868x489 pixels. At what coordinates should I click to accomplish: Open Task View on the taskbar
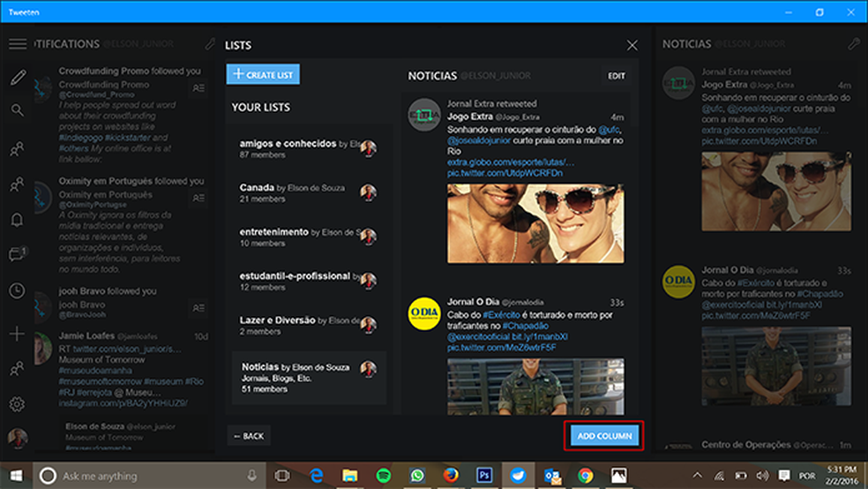point(282,476)
